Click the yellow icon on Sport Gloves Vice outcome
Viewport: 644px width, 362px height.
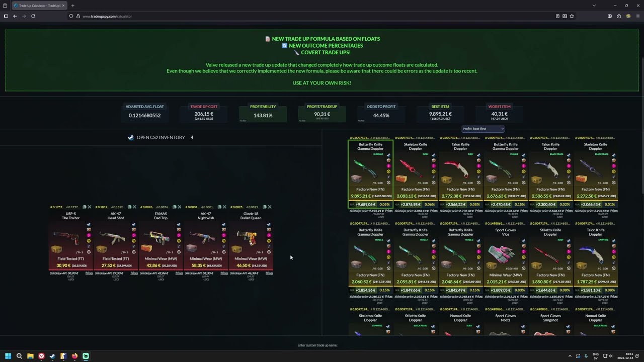pyautogui.click(x=523, y=257)
